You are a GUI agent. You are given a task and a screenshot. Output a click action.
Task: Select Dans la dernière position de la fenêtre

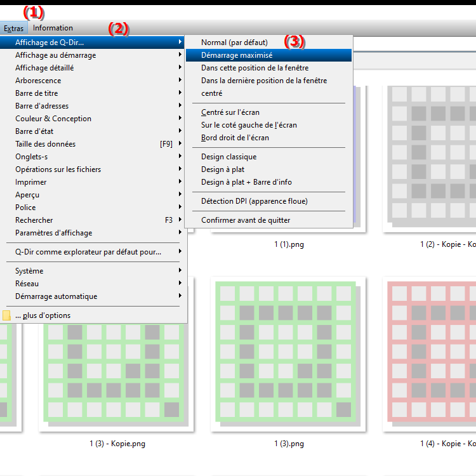pyautogui.click(x=268, y=81)
